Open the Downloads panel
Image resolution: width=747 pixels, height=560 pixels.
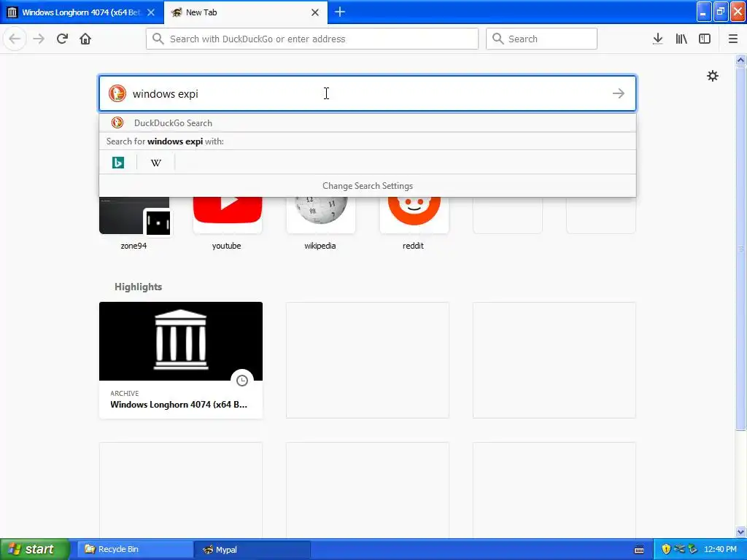pyautogui.click(x=658, y=39)
